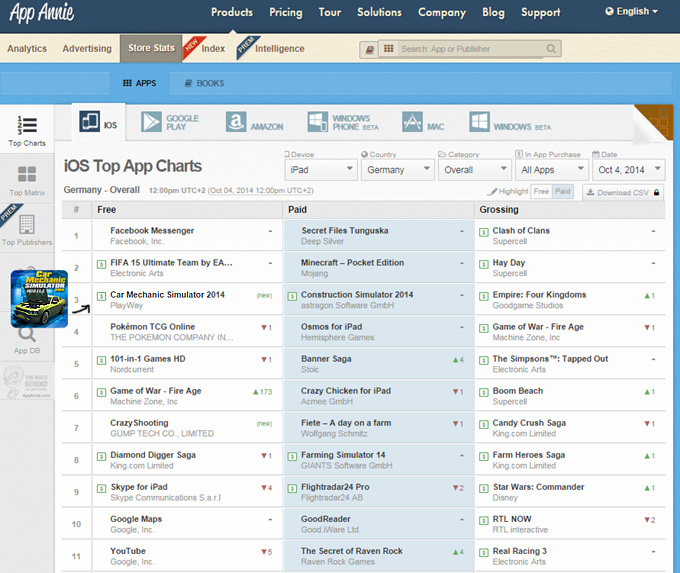Click the globe language icon

609,11
